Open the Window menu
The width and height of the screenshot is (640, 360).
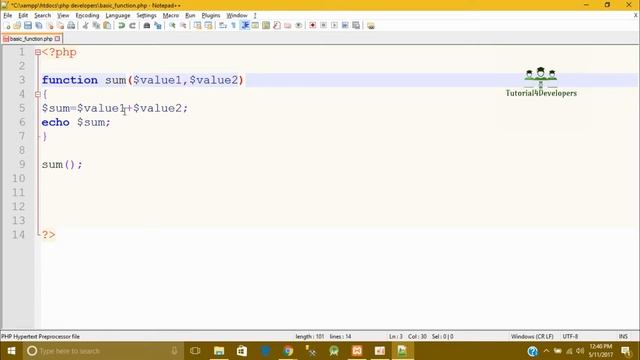tap(237, 16)
